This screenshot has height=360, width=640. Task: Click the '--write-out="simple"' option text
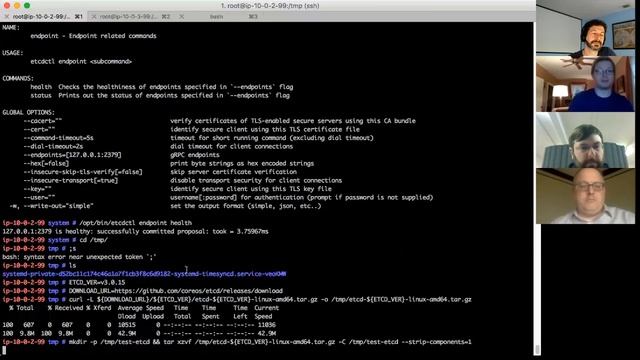pyautogui.click(x=58, y=206)
